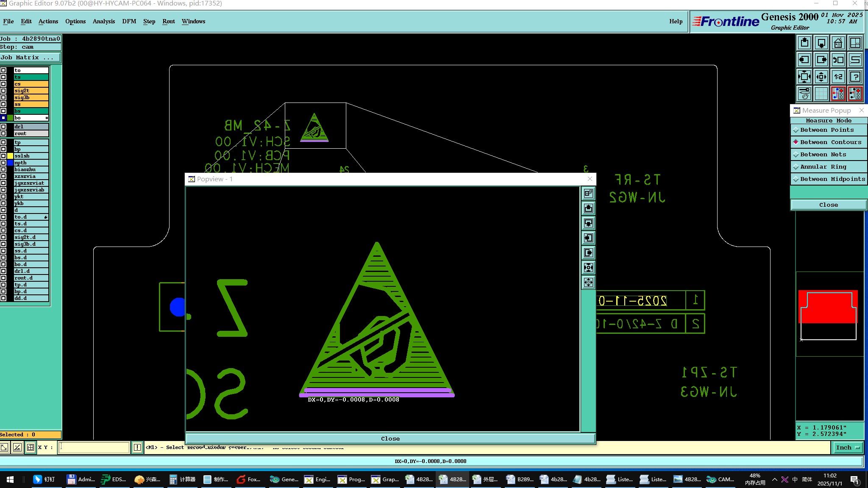
Task: Toggle checkbox for the drl layer
Action: [3, 127]
